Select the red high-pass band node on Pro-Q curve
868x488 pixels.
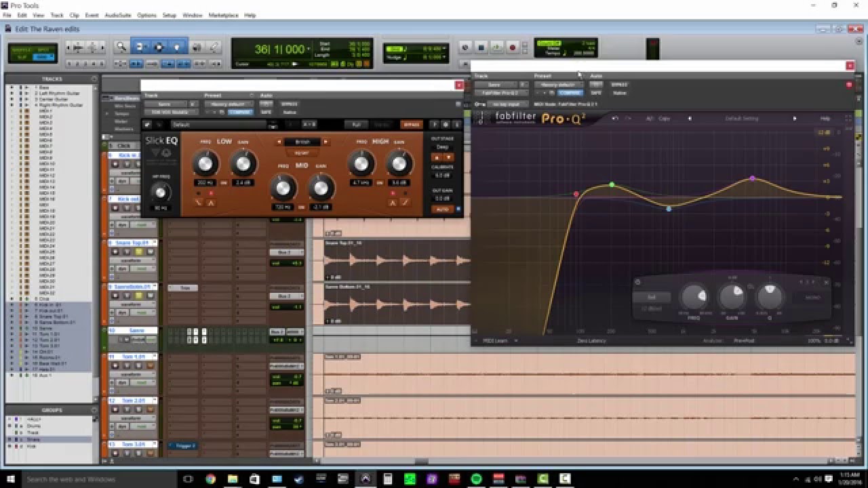pyautogui.click(x=576, y=194)
